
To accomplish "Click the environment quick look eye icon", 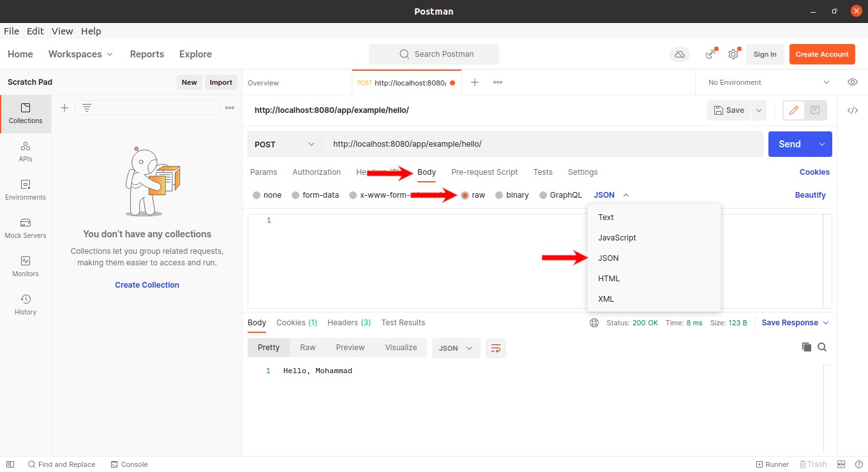I will [x=852, y=82].
